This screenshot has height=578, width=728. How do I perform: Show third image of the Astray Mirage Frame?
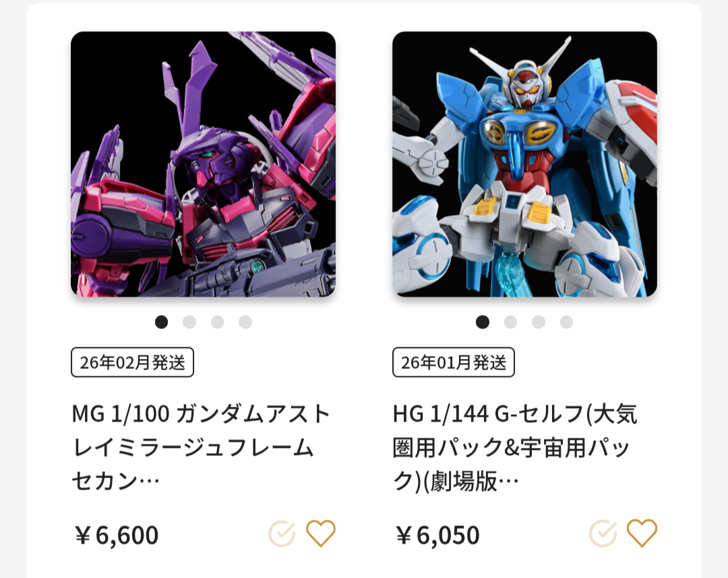[217, 322]
